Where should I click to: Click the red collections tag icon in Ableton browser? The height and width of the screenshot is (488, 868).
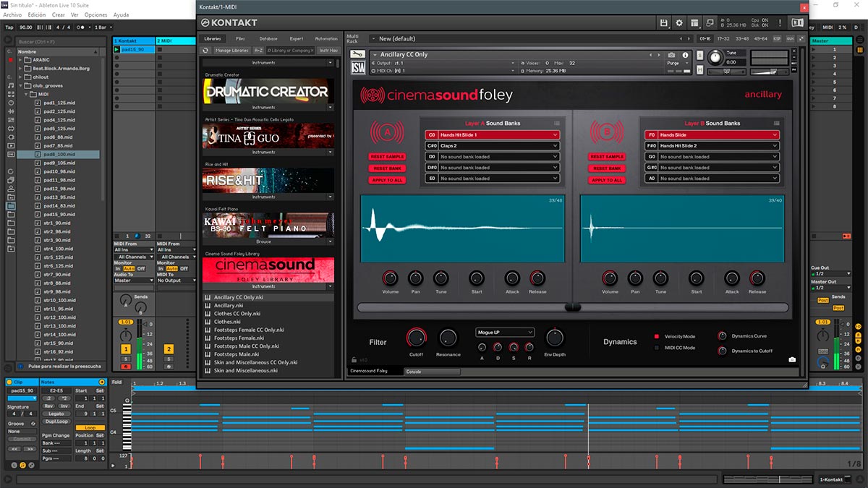pos(10,60)
